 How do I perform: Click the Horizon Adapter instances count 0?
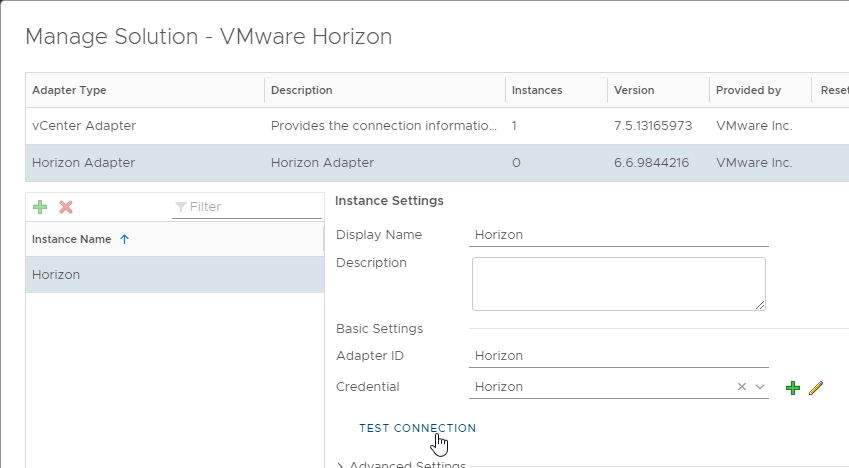coord(516,163)
